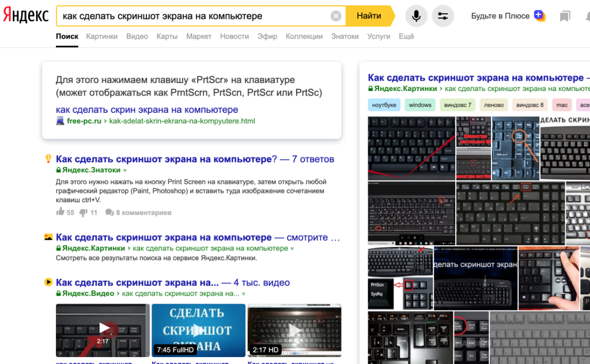Activate voice search with the microphone icon
The height and width of the screenshot is (364, 590).
coord(416,16)
